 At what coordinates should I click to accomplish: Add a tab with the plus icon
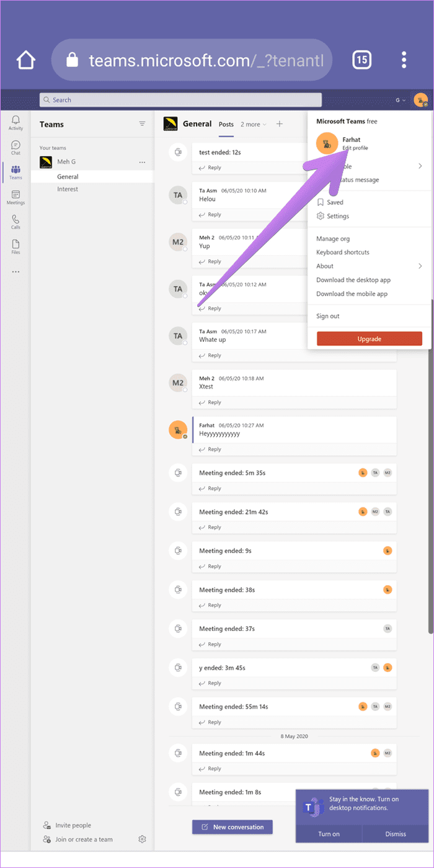(x=279, y=124)
